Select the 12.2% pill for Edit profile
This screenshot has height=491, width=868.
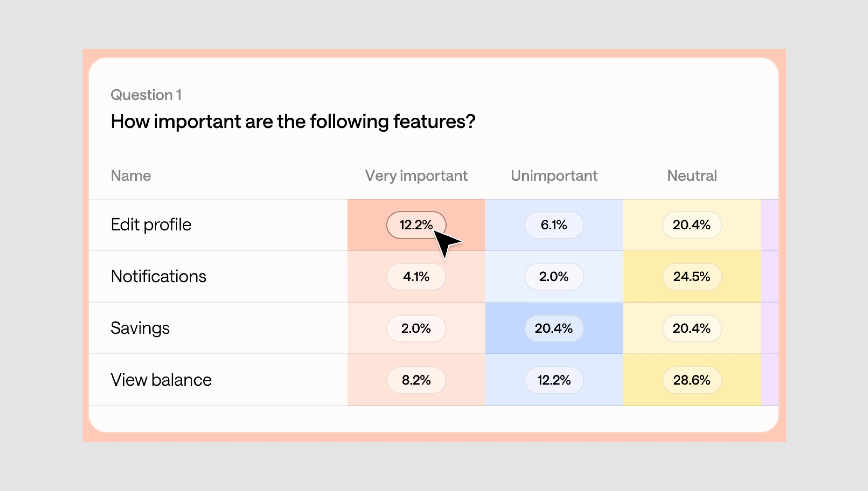click(x=416, y=225)
